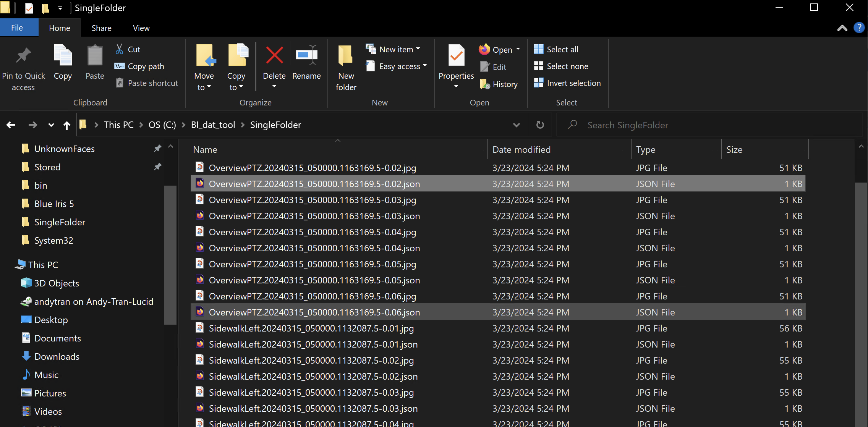This screenshot has height=427, width=868.
Task: Click the Delete red X icon
Action: coord(274,56)
